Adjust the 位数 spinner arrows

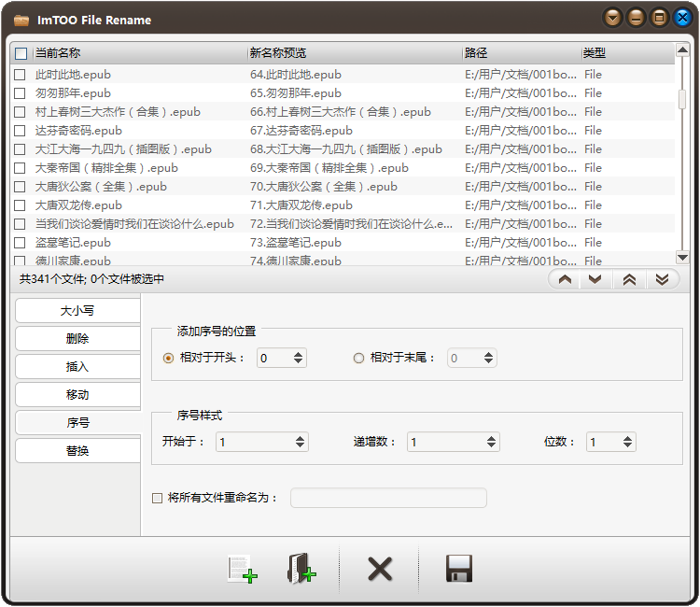coord(627,442)
